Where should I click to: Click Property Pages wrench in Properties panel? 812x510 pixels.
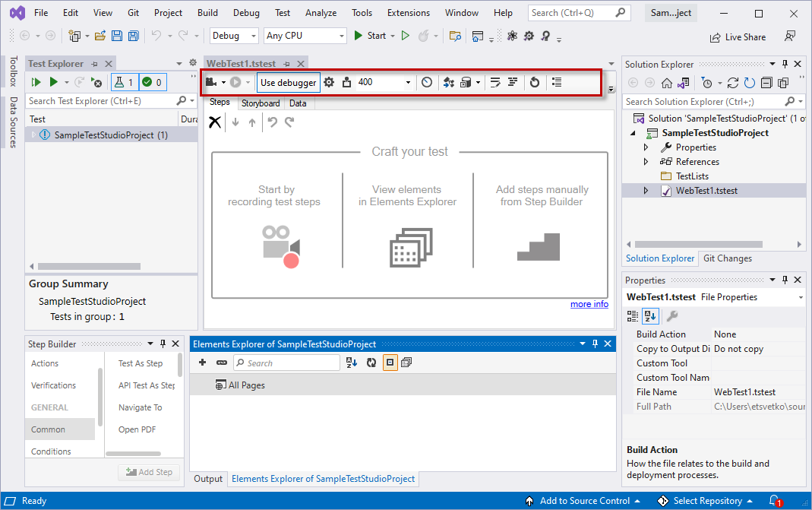click(672, 315)
